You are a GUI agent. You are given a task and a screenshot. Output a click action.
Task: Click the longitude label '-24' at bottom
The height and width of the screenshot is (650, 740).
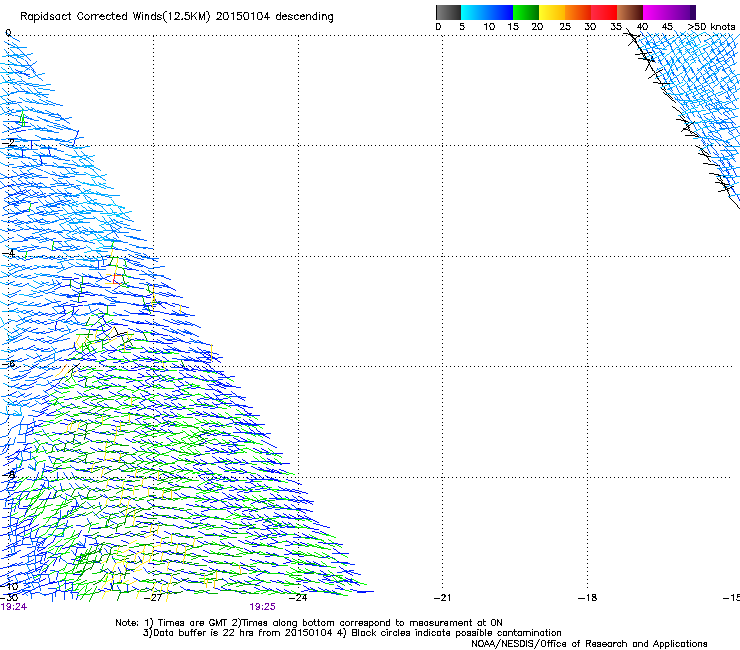298,598
